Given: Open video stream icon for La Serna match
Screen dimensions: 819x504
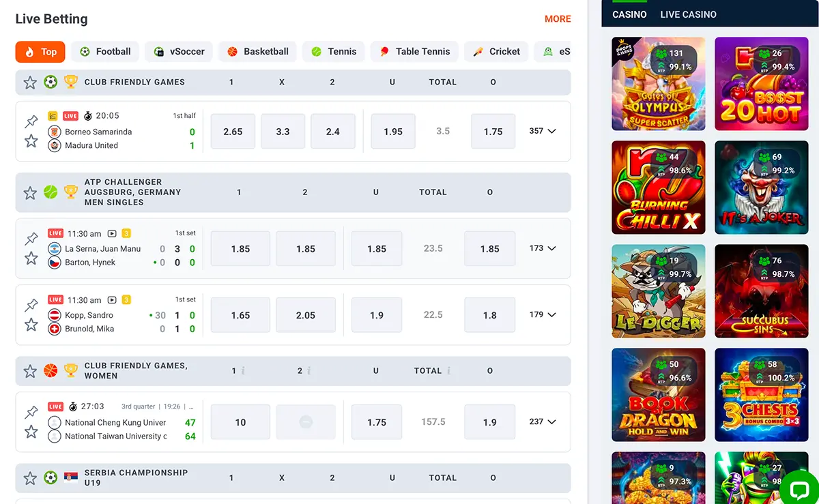Looking at the screenshot, I should (x=112, y=233).
